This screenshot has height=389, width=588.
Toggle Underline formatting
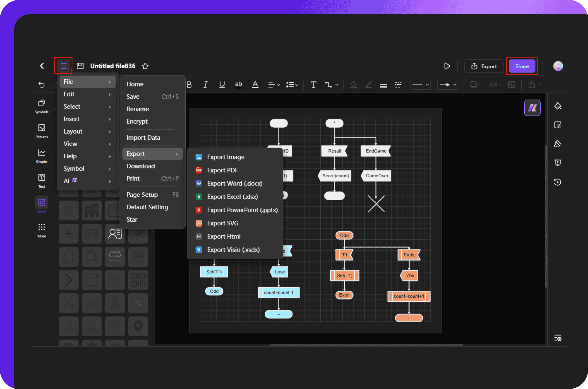point(222,85)
